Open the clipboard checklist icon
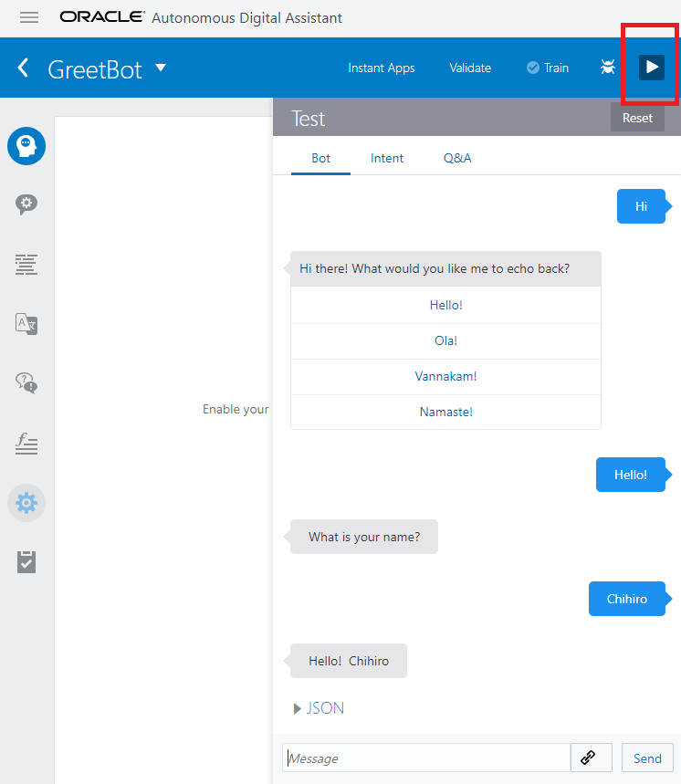Screen dimensions: 681x784 pyautogui.click(x=26, y=562)
